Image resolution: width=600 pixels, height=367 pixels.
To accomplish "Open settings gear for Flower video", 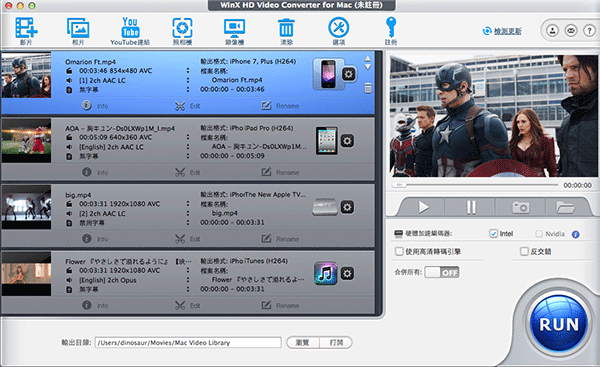I will click(347, 274).
